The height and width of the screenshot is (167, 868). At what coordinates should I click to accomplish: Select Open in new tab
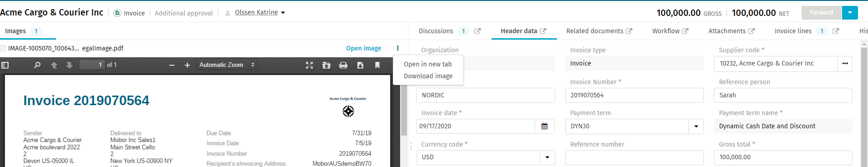tap(428, 64)
